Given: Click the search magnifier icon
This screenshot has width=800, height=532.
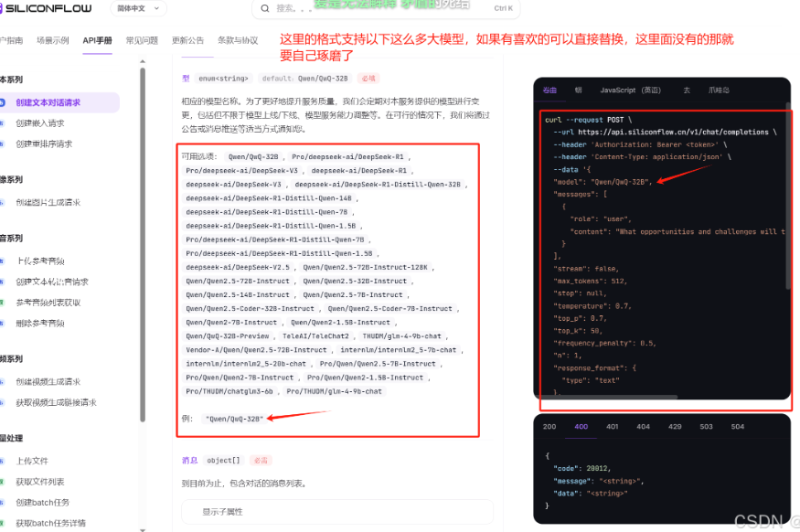Looking at the screenshot, I should pos(265,8).
